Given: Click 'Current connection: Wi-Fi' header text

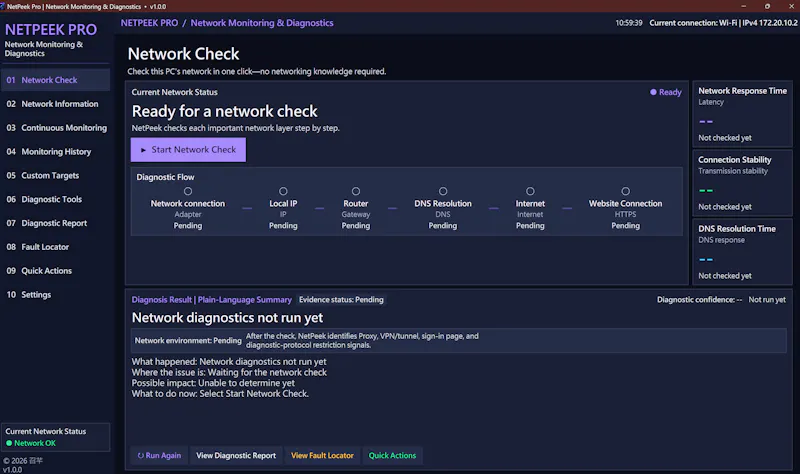Looking at the screenshot, I should 693,23.
